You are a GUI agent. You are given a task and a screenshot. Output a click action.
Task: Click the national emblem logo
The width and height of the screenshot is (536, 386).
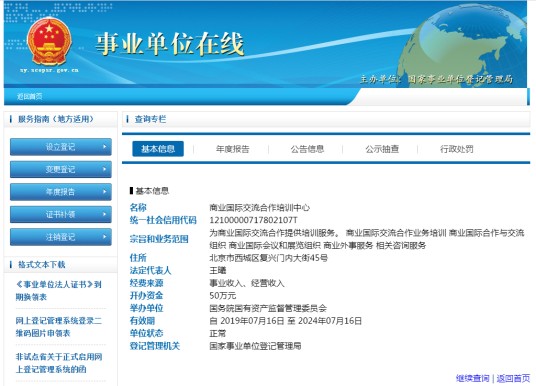[49, 42]
